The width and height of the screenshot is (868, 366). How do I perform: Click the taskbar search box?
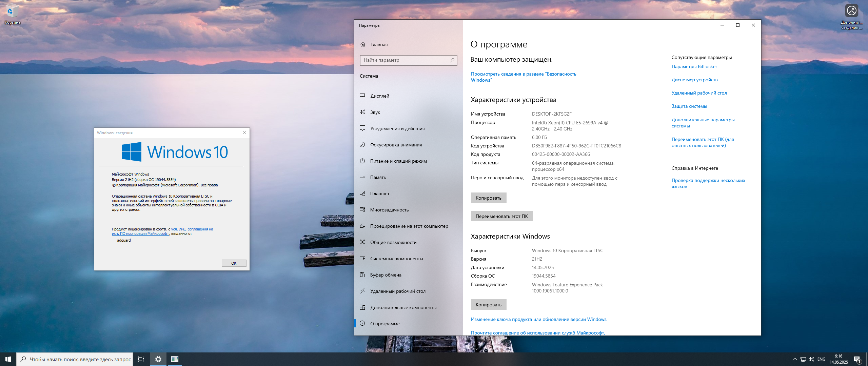74,359
